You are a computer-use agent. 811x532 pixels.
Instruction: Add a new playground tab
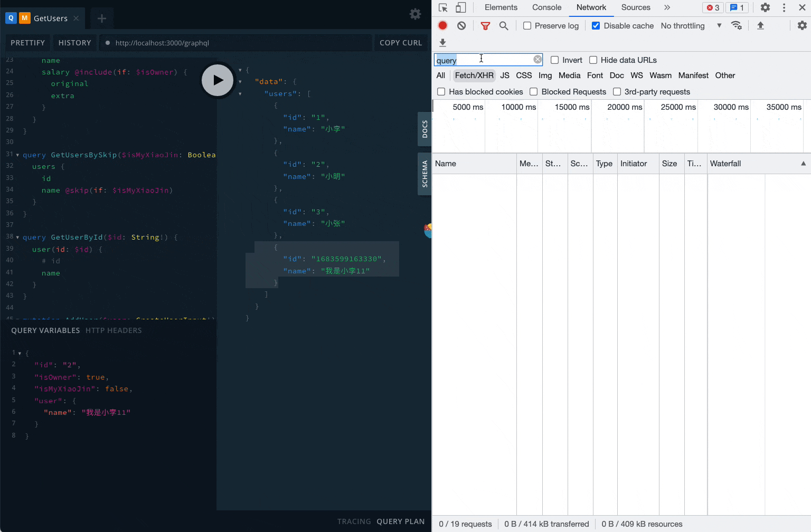102,18
